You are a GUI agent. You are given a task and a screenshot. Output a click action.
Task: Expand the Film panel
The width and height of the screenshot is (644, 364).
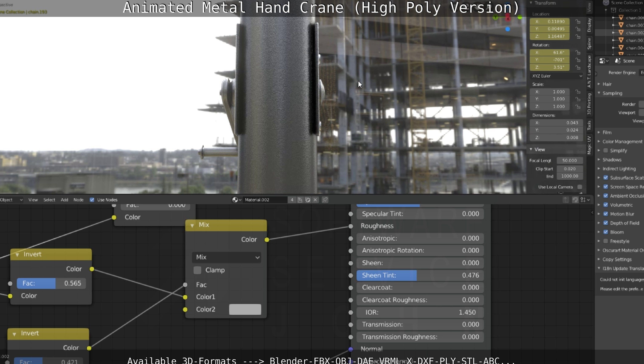pyautogui.click(x=599, y=132)
